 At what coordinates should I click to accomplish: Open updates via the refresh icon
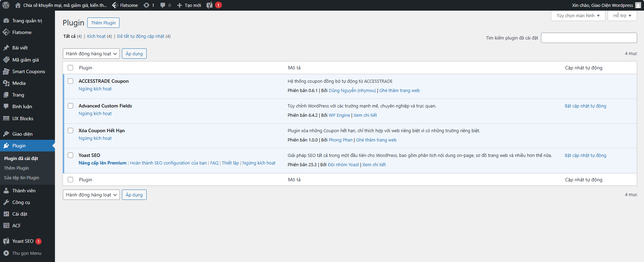[146, 5]
